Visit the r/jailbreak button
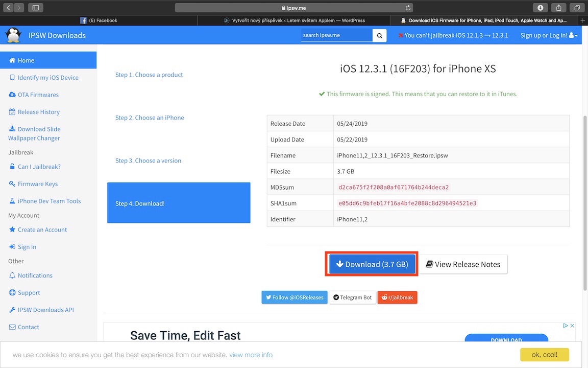Screen dimensions: 588x368 pyautogui.click(x=397, y=297)
